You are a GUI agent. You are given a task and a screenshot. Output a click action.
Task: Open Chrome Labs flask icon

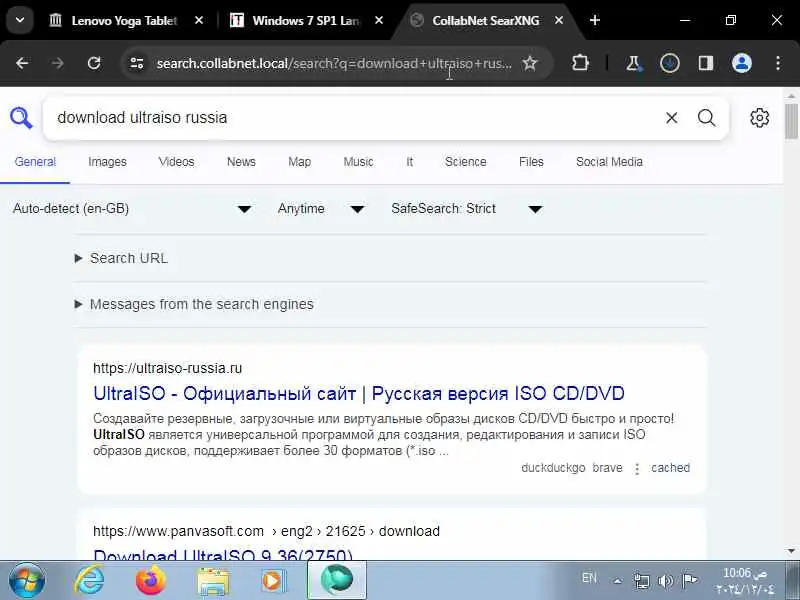tap(633, 63)
